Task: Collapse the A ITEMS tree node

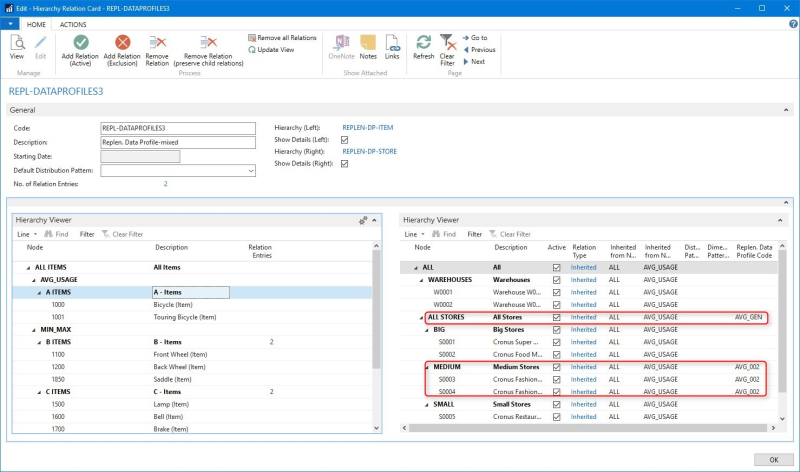Action: point(37,292)
